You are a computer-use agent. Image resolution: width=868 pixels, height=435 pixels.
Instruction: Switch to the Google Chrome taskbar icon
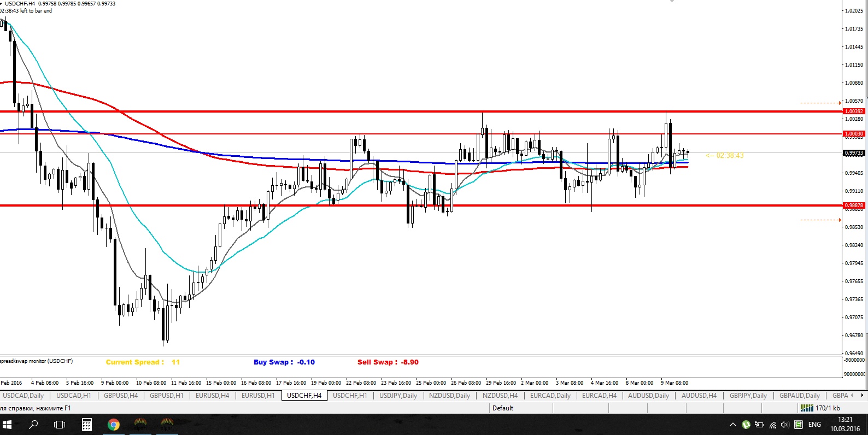coord(113,424)
